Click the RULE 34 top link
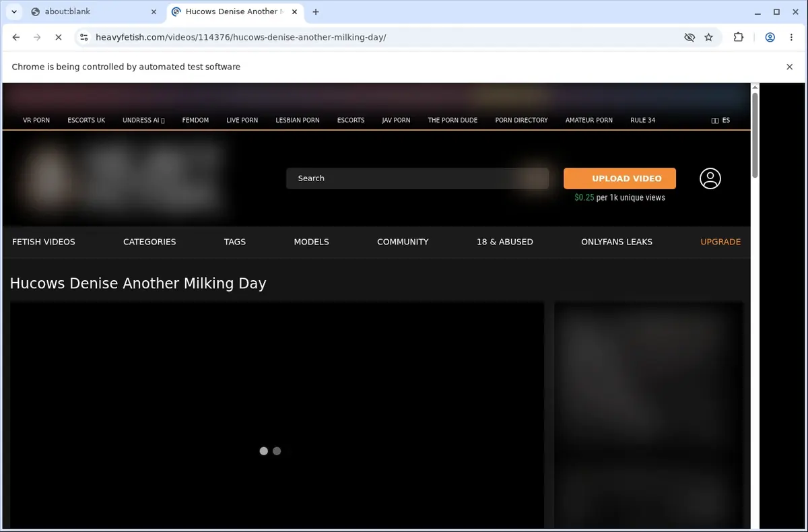The image size is (808, 532). click(x=643, y=120)
